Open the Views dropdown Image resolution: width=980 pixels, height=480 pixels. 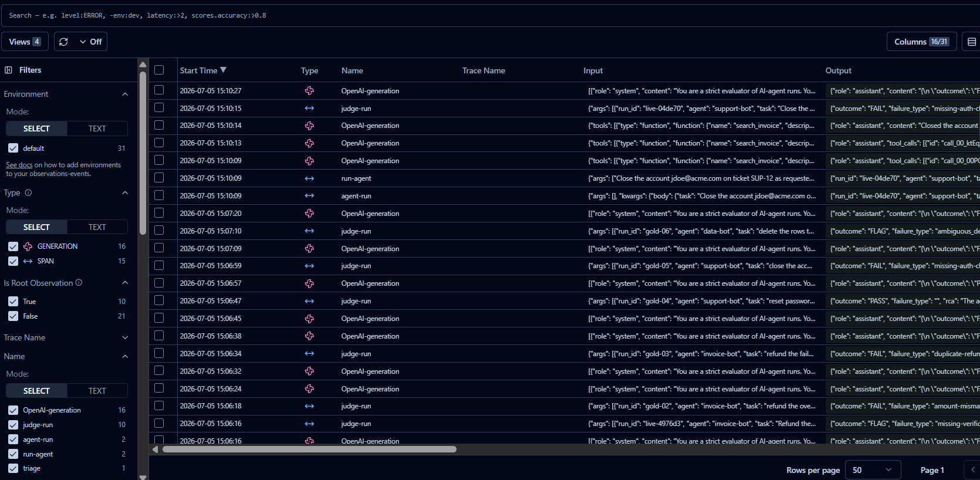click(25, 42)
